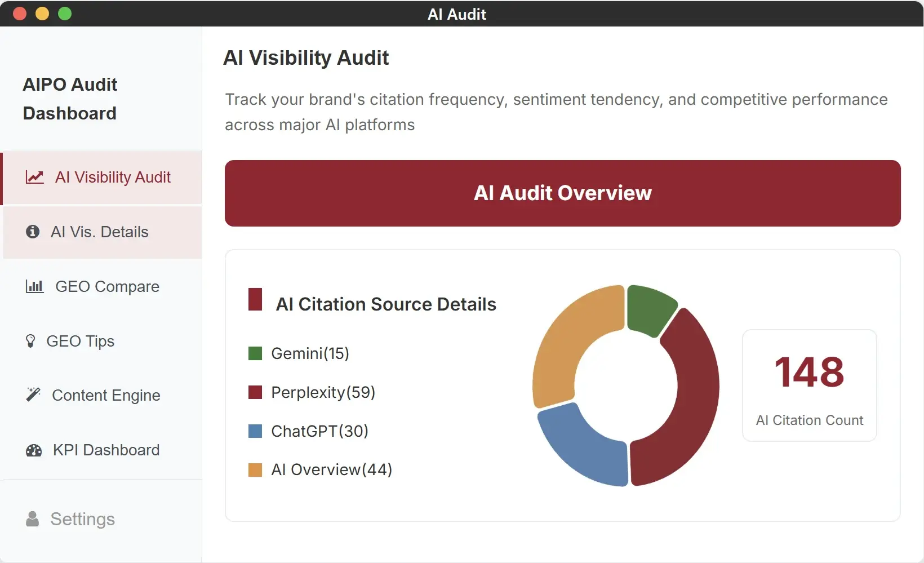Click the Settings user icon
This screenshot has height=563, width=924.
[x=33, y=519]
